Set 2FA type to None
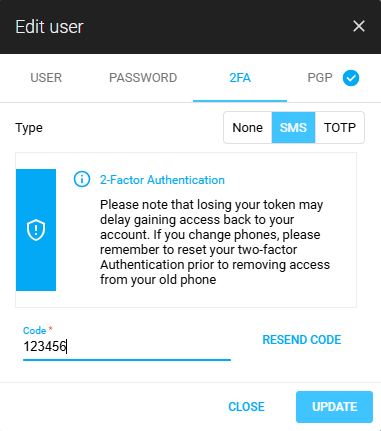 [x=248, y=128]
